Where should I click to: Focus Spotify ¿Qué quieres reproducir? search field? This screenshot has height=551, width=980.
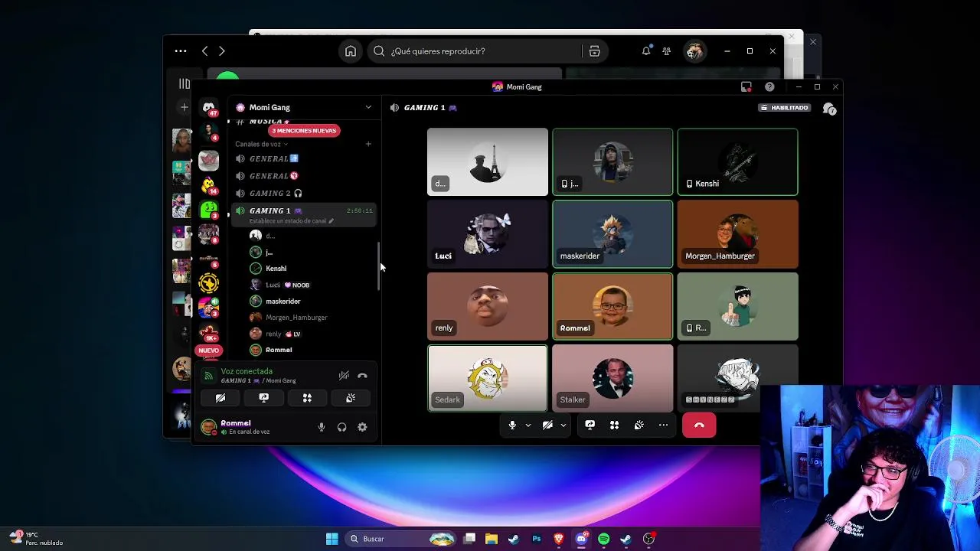475,51
